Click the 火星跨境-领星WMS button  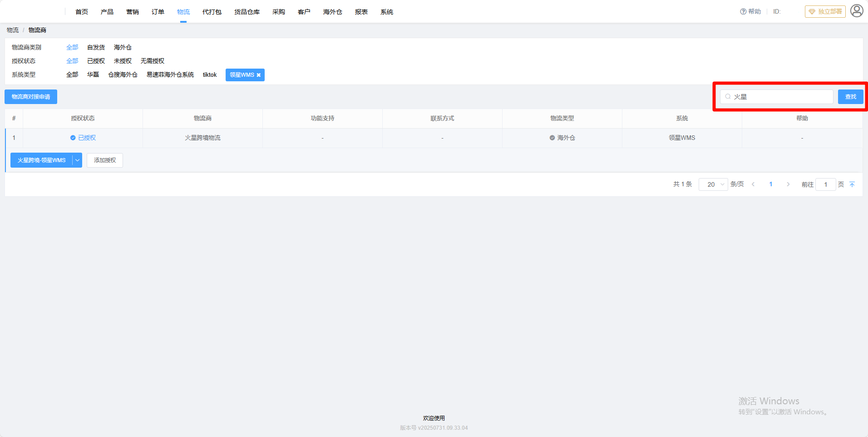point(41,160)
